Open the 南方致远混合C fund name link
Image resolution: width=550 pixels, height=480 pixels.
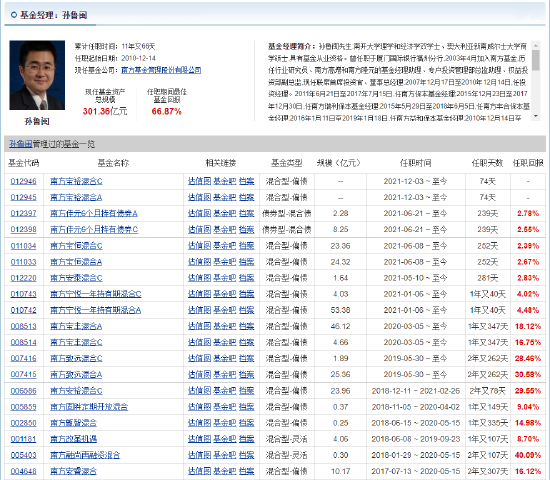click(x=76, y=359)
